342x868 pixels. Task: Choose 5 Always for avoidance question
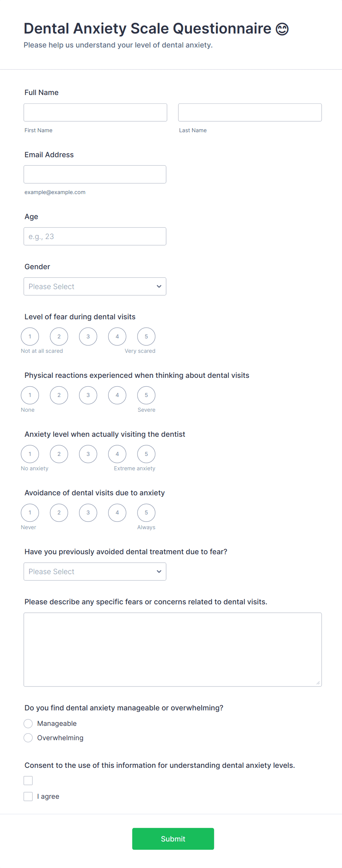coord(146,513)
